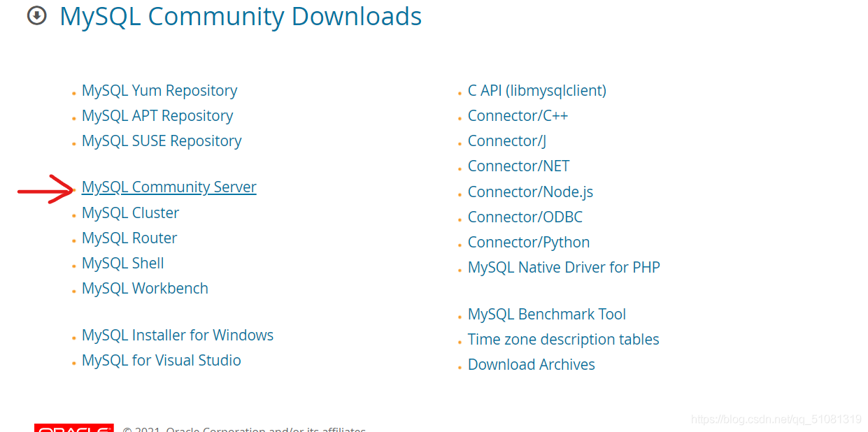Open MySQL for Visual Studio link
This screenshot has height=432, width=868.
(162, 360)
